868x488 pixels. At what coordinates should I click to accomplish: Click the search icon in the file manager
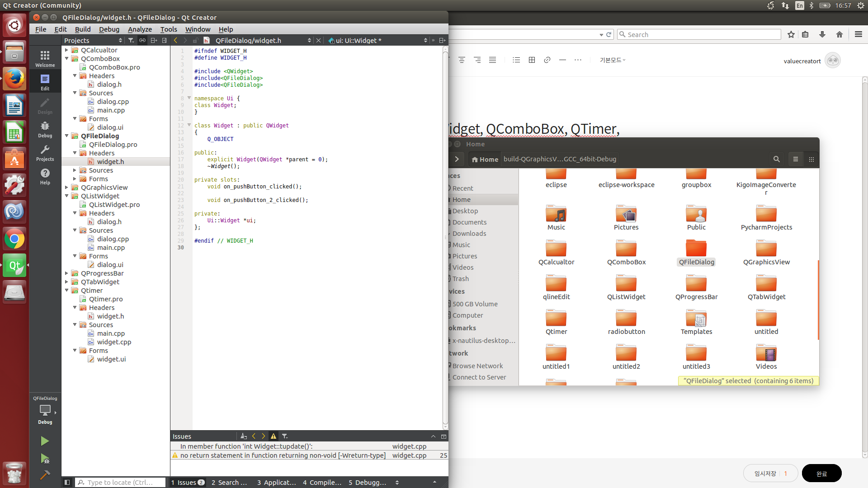776,159
